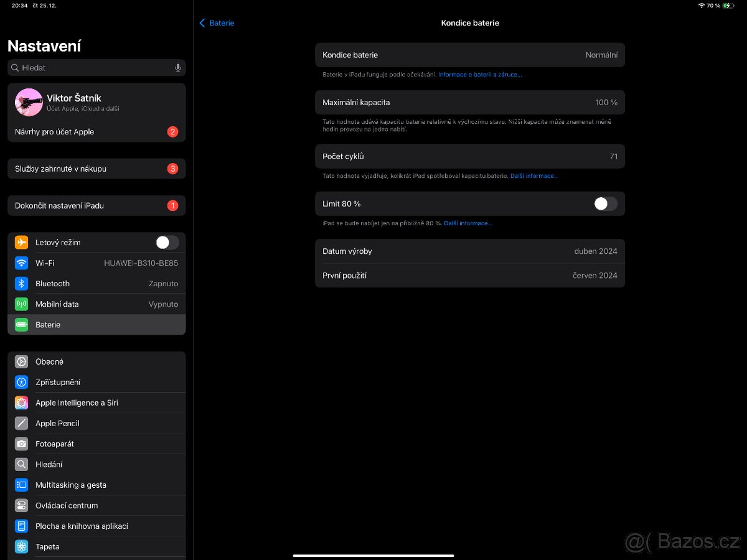The height and width of the screenshot is (560, 747).
Task: Enable the Limit 80 % charging toggle
Action: pyautogui.click(x=604, y=203)
